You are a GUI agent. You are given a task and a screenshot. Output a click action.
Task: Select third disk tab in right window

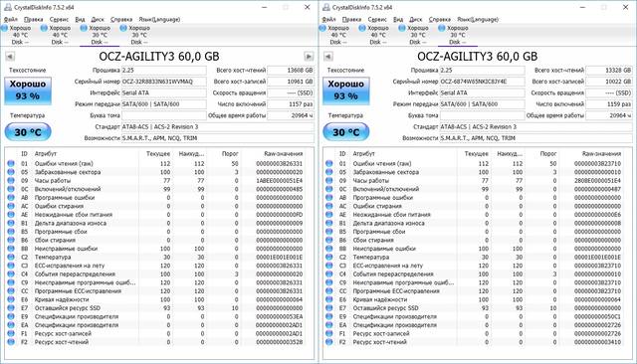coord(418,35)
